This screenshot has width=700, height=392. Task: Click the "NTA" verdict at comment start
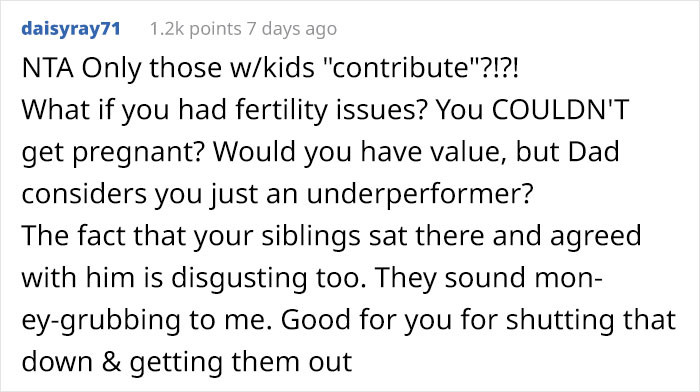(48, 68)
